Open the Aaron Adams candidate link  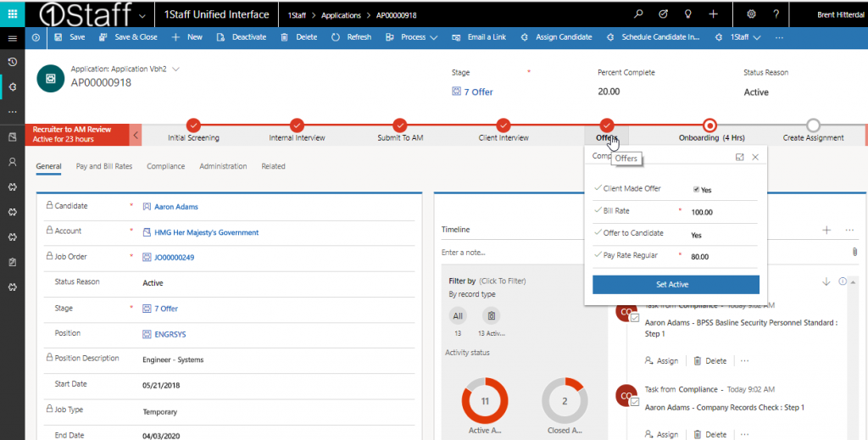[x=176, y=207]
